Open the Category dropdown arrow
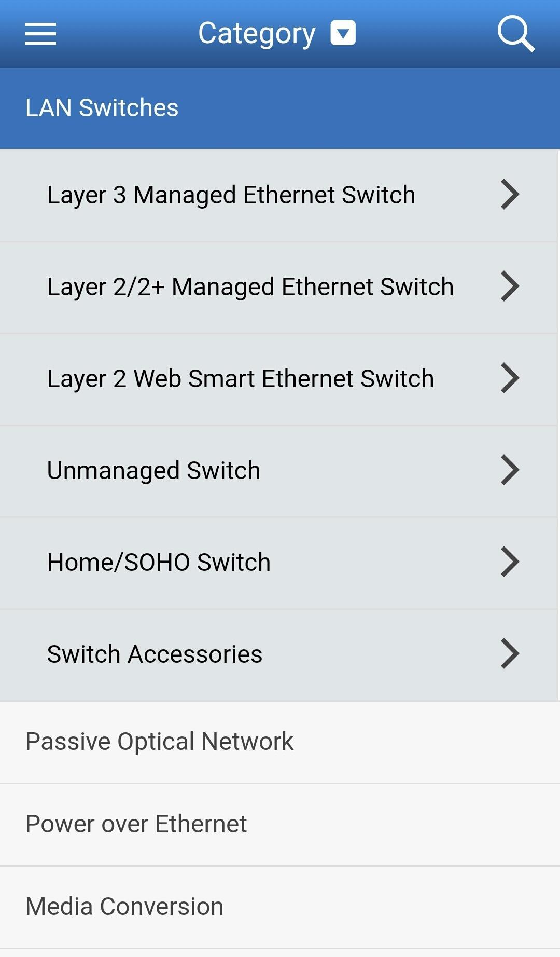This screenshot has width=560, height=957. click(x=343, y=33)
